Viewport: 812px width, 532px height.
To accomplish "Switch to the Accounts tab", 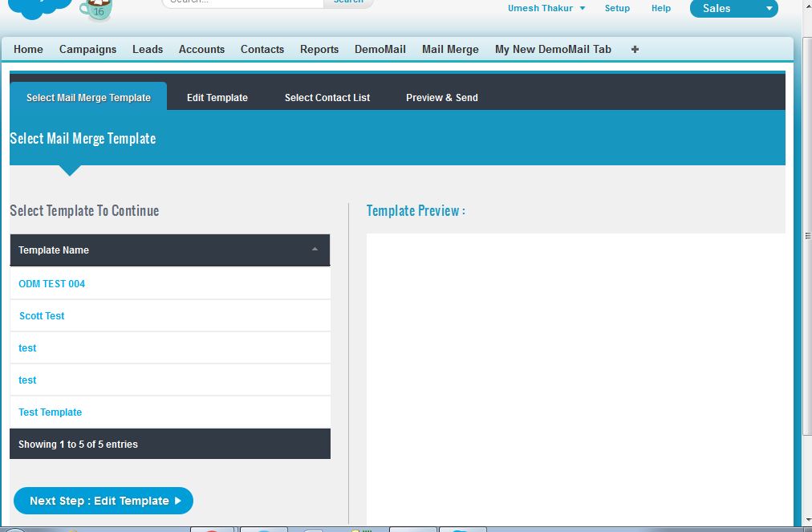I will (201, 49).
